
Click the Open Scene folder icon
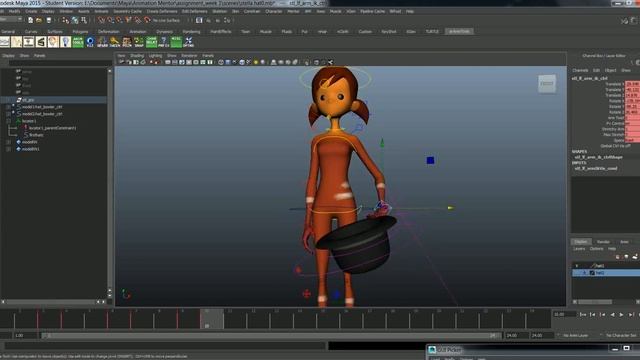click(x=39, y=20)
